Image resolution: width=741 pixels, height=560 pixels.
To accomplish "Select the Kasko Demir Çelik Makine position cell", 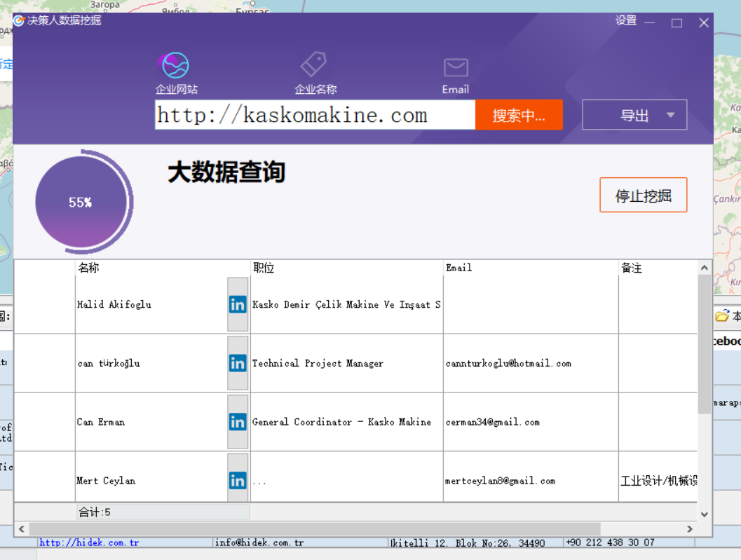I will tap(346, 304).
